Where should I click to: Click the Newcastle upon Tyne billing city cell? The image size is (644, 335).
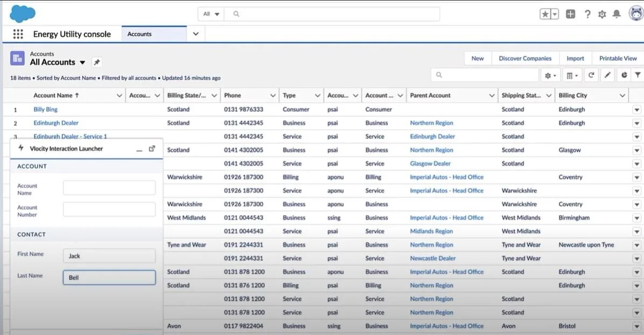(x=586, y=245)
